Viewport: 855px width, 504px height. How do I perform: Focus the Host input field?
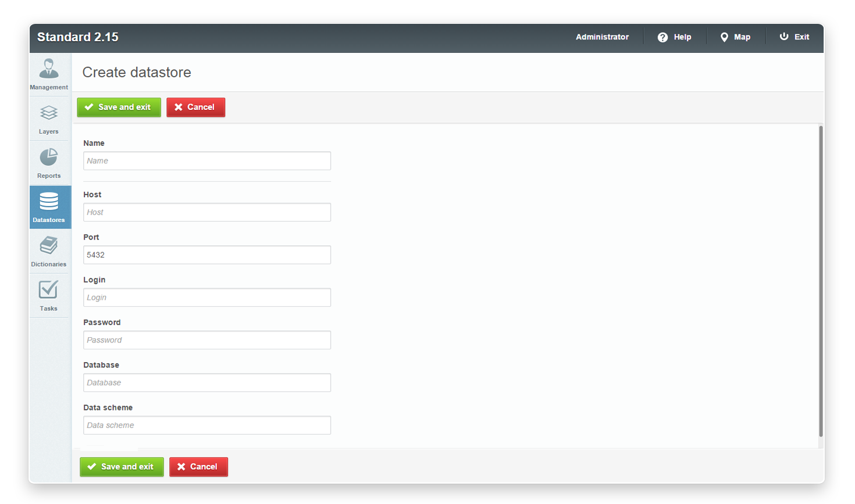206,212
